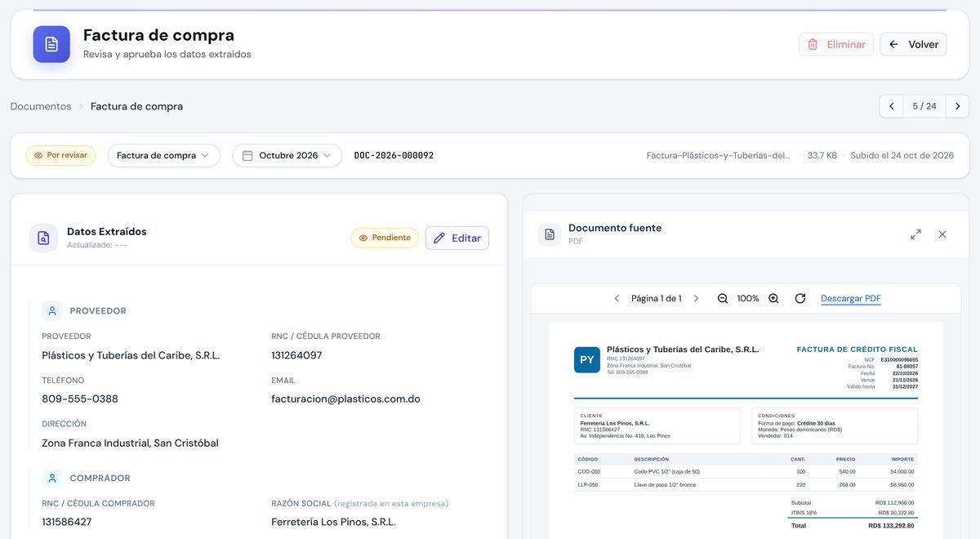Close the Documento fuente panel
The image size is (980, 539).
pyautogui.click(x=942, y=234)
